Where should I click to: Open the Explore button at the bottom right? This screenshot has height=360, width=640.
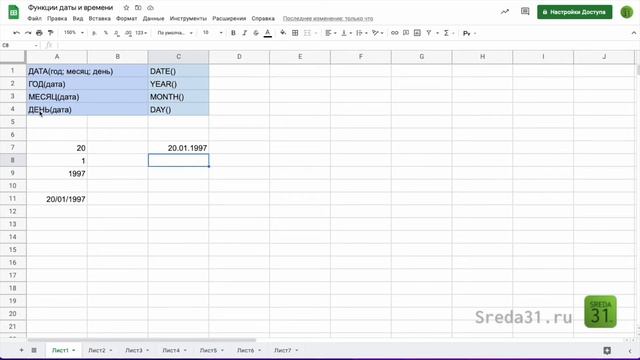[607, 350]
